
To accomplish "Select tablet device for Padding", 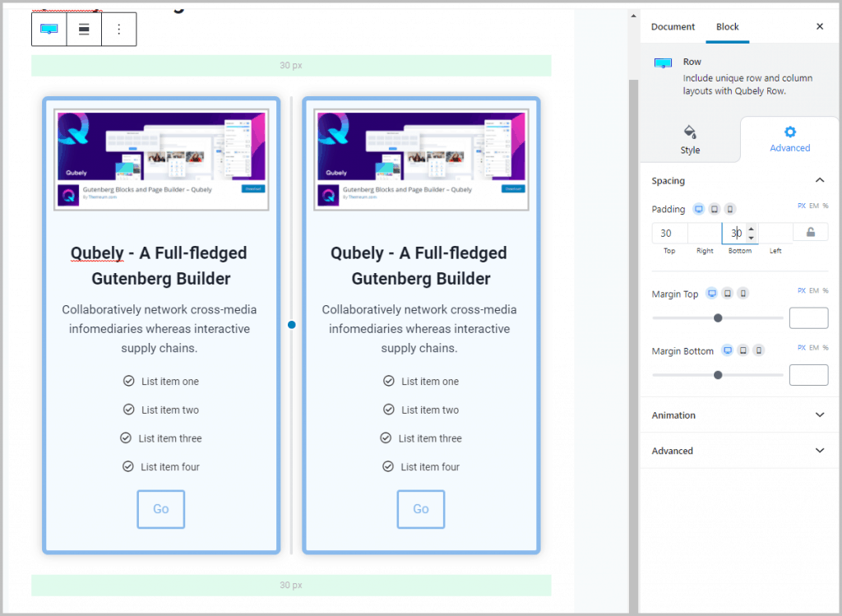I will (x=715, y=209).
